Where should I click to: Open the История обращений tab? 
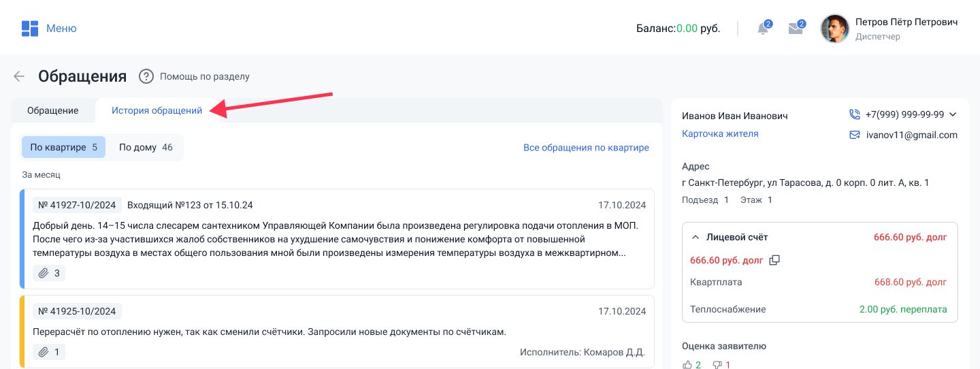tap(157, 110)
